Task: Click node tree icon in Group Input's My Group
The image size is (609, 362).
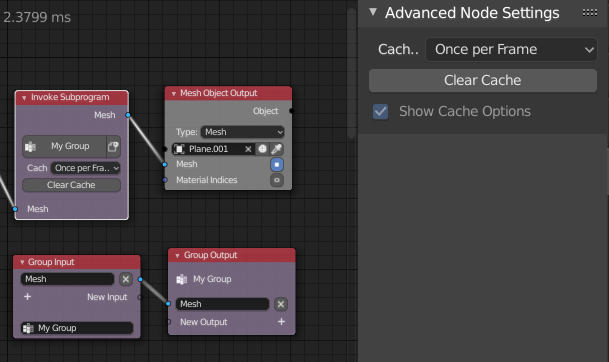Action: point(28,328)
